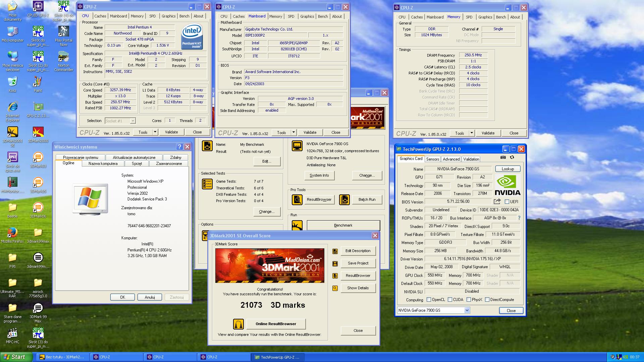Click the taskbar clock showing 00:37
This screenshot has height=362, width=644.
click(x=635, y=357)
